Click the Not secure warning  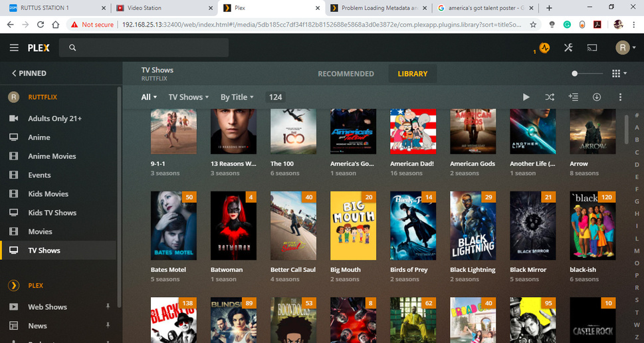[x=92, y=25]
